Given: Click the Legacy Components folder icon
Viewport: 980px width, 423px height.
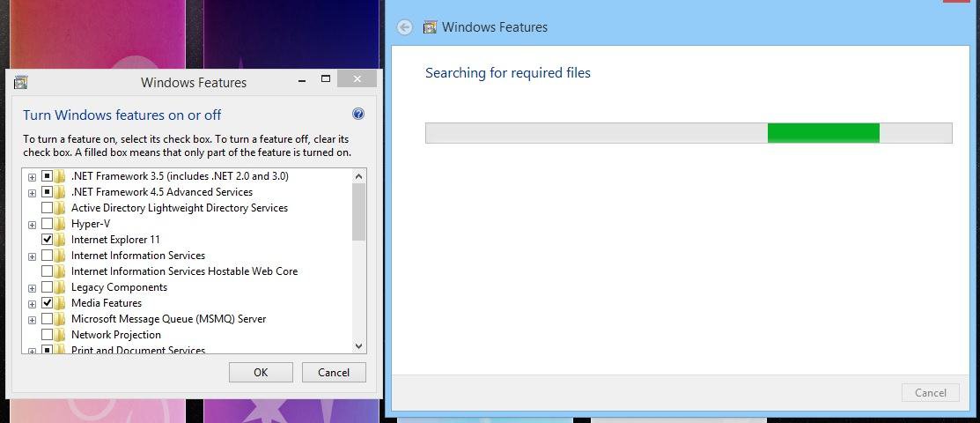Looking at the screenshot, I should (x=60, y=287).
